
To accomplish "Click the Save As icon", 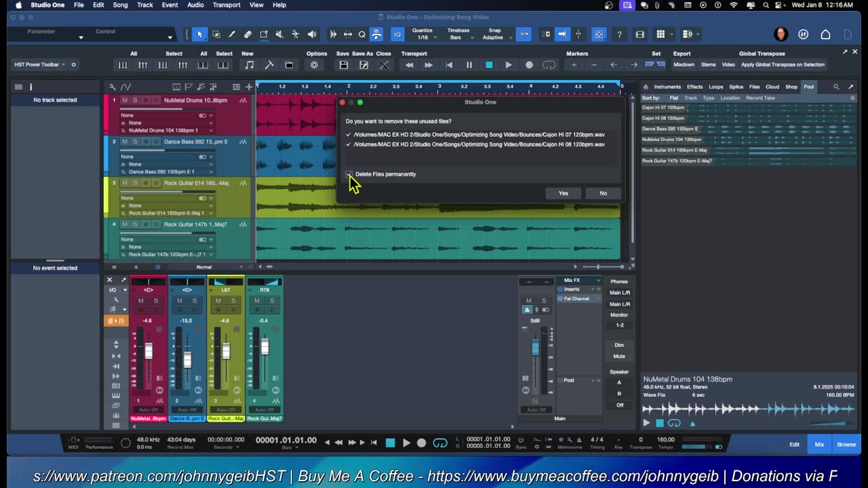I will coord(363,65).
